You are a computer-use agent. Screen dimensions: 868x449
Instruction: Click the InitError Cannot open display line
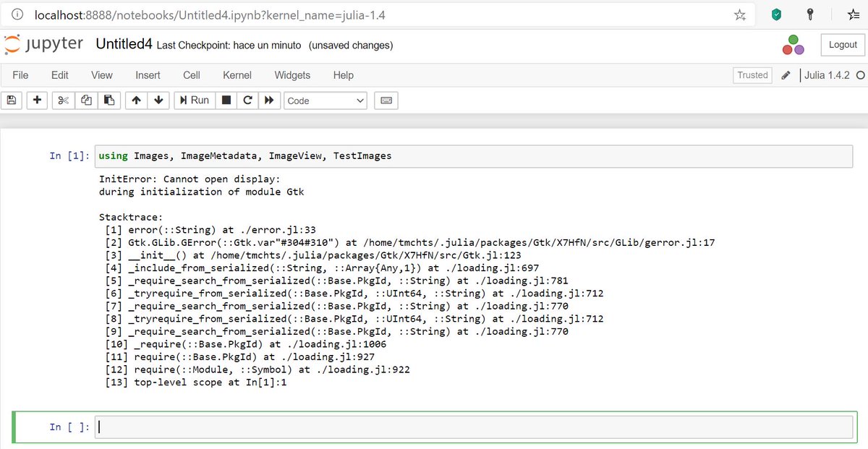point(189,179)
